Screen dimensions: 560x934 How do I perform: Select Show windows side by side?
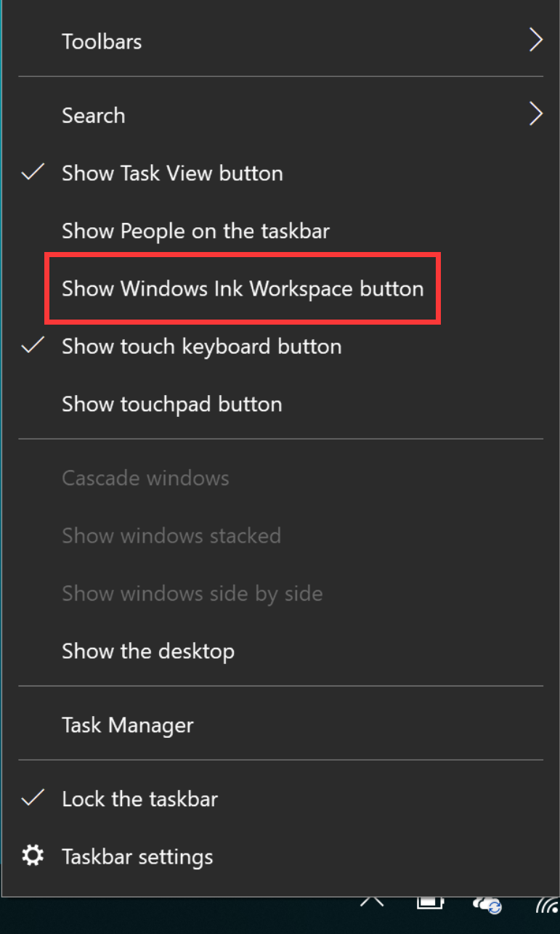(192, 593)
